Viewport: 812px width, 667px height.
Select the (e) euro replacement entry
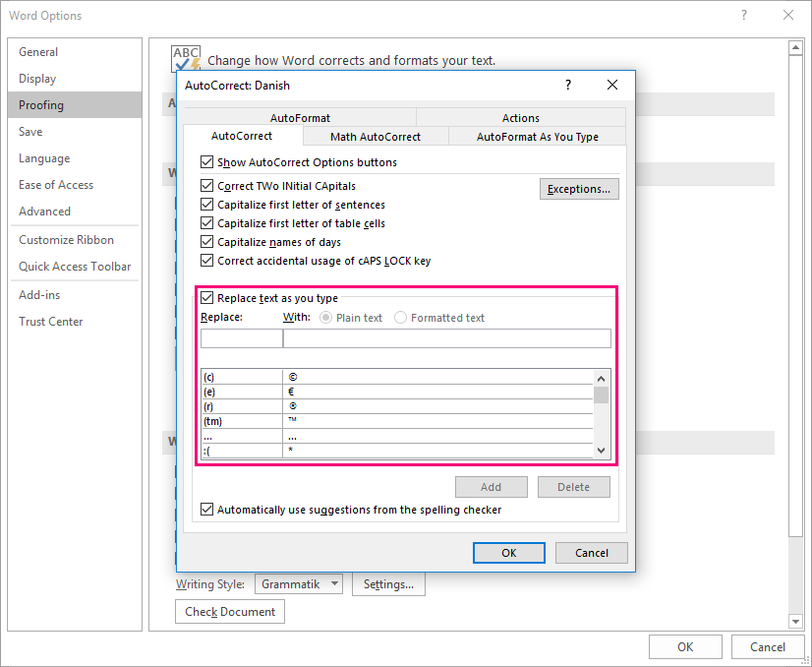coord(397,392)
